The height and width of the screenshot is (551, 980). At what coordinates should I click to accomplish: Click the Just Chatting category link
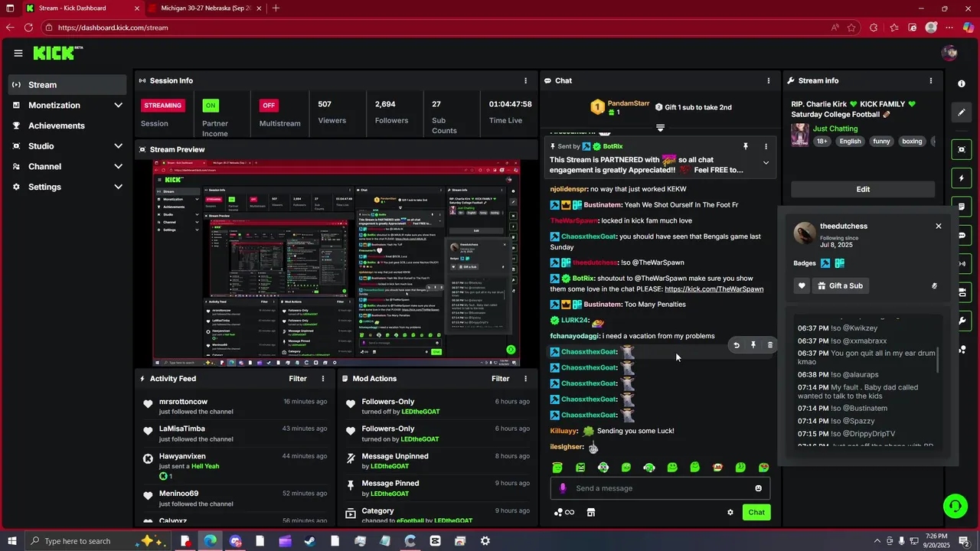click(835, 129)
